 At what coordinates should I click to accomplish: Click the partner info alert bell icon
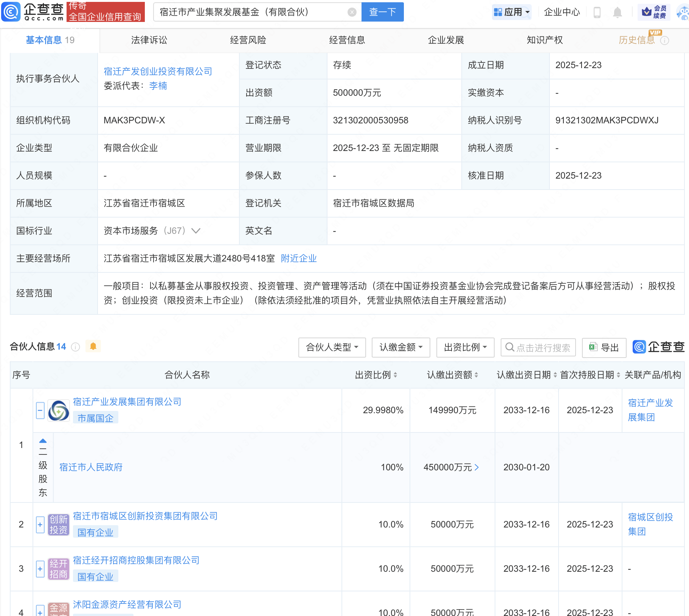(x=93, y=346)
